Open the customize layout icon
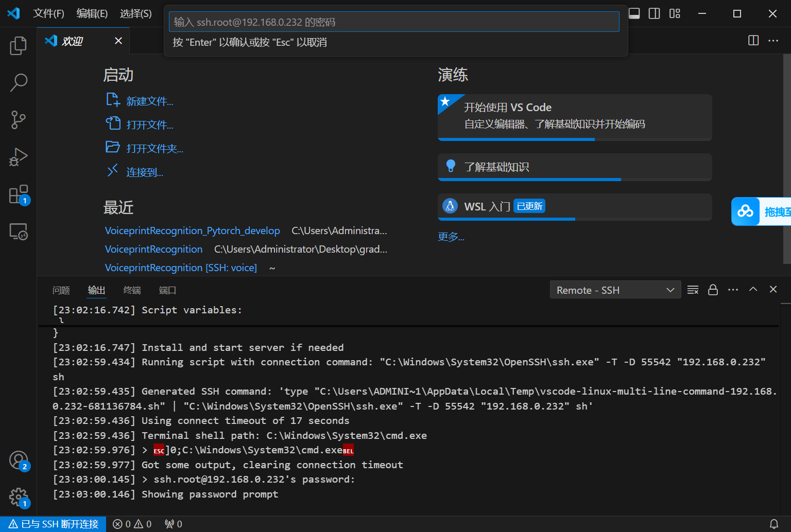 (675, 13)
